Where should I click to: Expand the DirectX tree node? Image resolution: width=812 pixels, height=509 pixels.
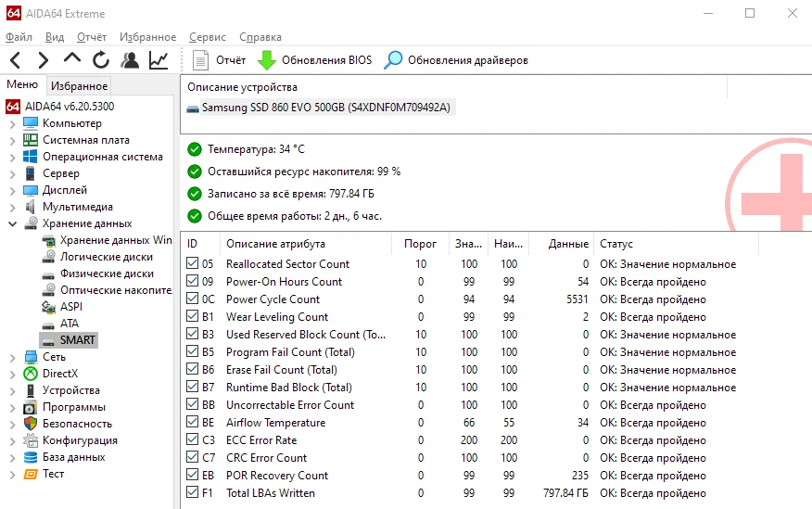coord(13,375)
